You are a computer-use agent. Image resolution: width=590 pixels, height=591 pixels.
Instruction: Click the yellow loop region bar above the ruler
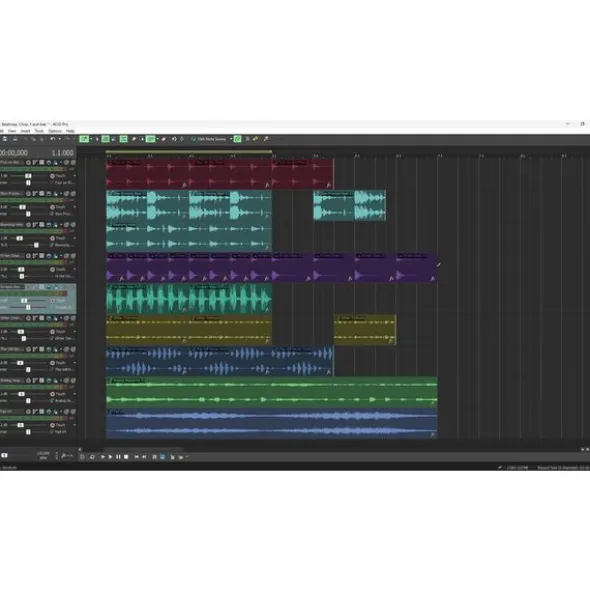pyautogui.click(x=189, y=152)
